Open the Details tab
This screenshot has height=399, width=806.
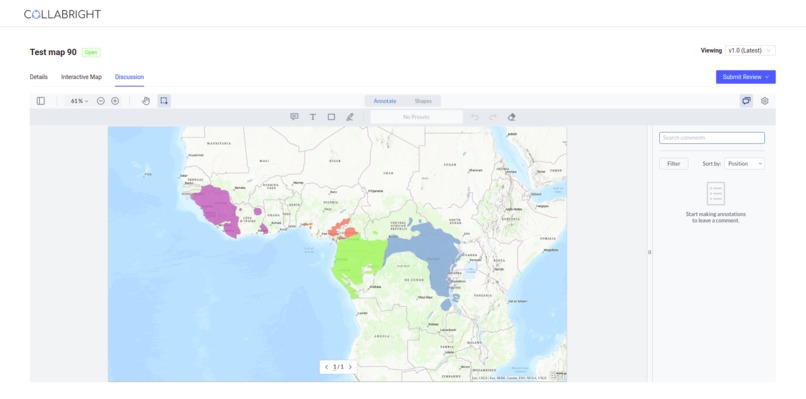pyautogui.click(x=39, y=77)
